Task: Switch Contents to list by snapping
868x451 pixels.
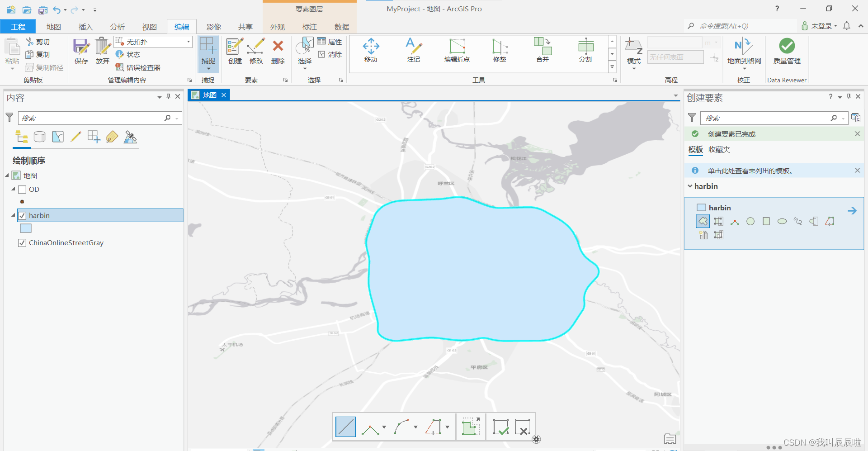Action: [94, 137]
